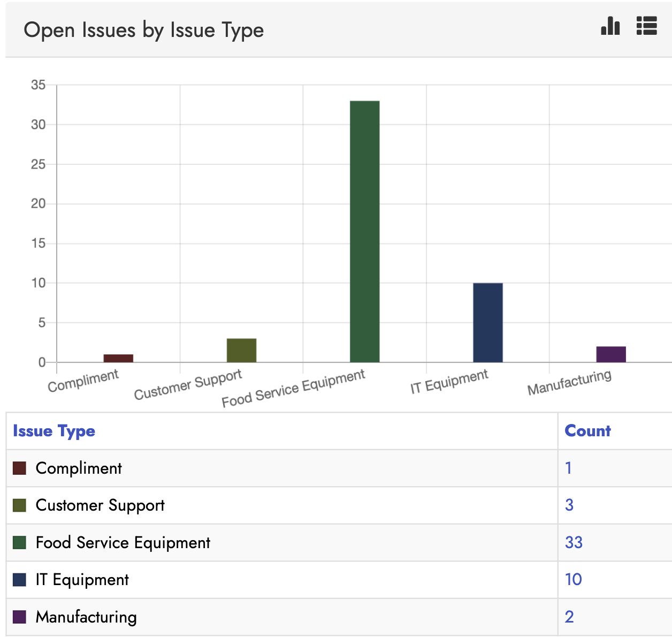Click the Manufacturing bar

pos(611,353)
